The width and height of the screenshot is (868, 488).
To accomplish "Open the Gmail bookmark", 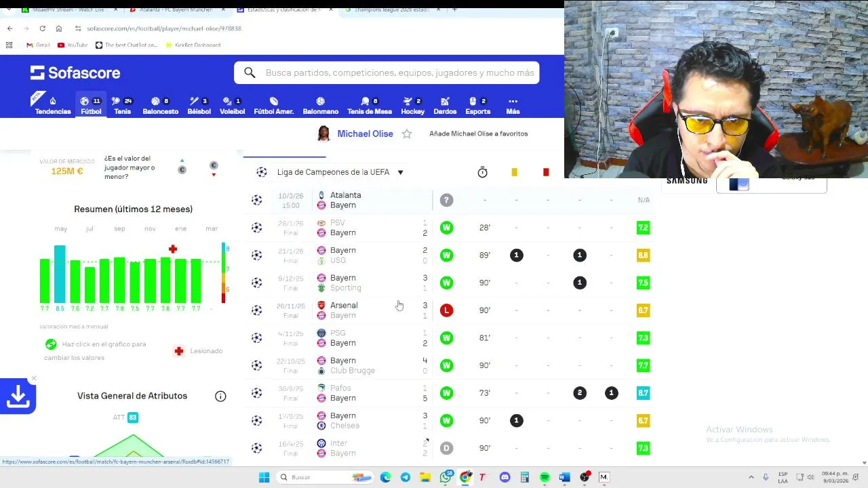I will point(38,45).
